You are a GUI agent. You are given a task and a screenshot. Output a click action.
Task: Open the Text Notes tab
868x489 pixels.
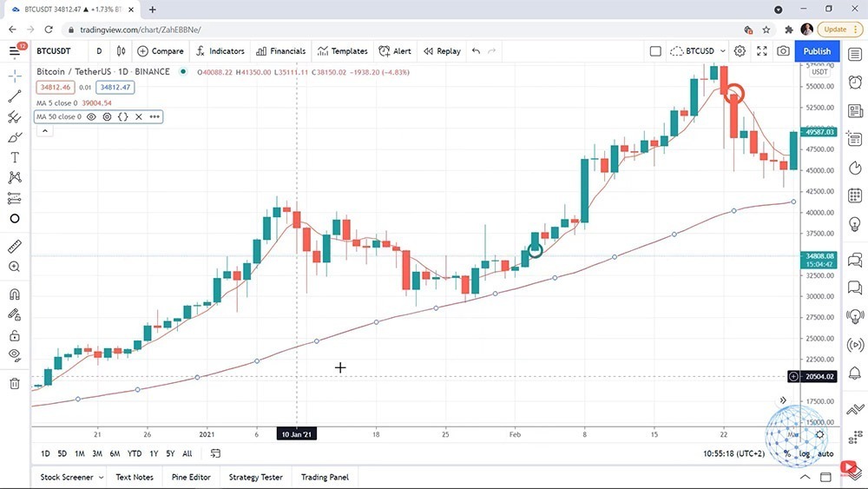point(135,477)
